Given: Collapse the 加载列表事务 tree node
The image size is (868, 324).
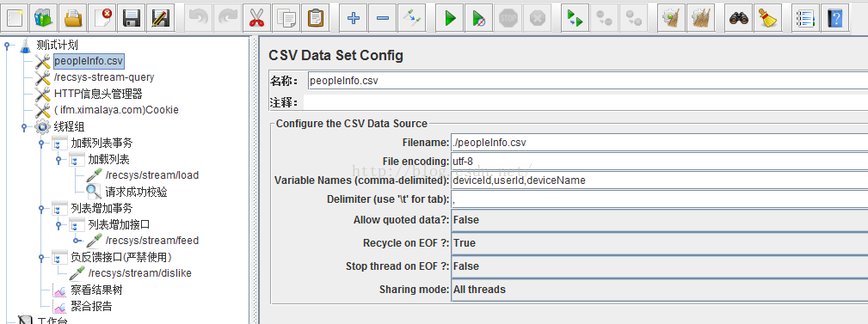Looking at the screenshot, I should tap(41, 144).
